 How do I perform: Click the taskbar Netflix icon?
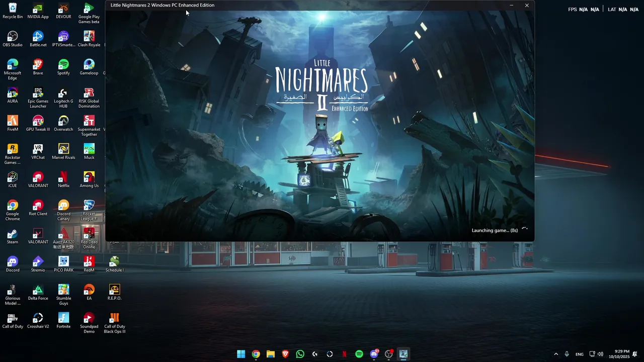pos(345,354)
